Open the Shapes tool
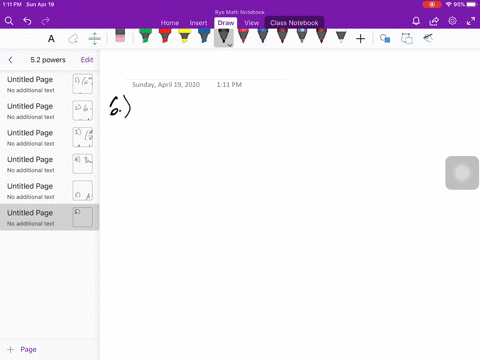480x360 pixels. point(385,39)
